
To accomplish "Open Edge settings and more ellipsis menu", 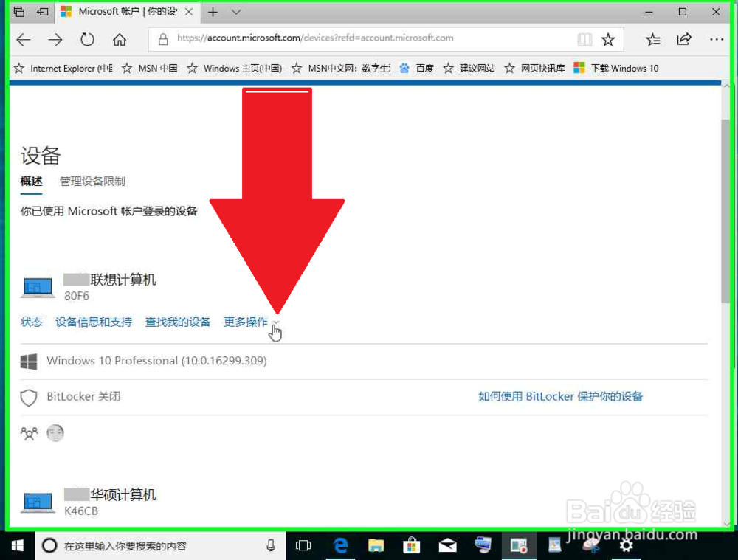I will [717, 40].
